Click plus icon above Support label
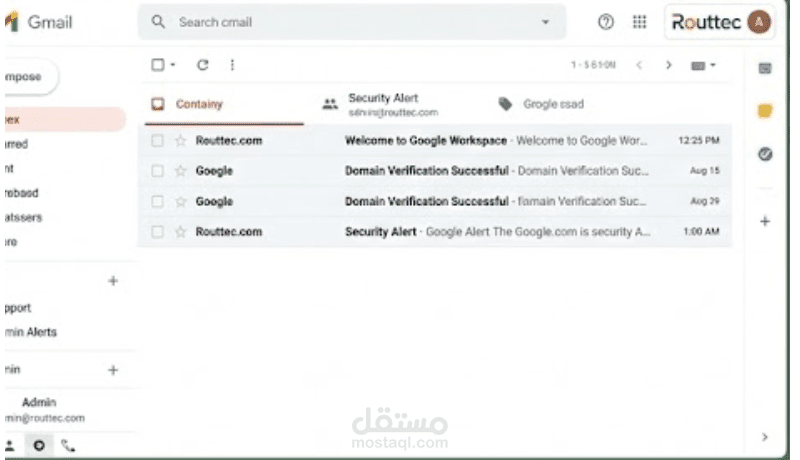Viewport: 800px width, 460px height. [113, 281]
